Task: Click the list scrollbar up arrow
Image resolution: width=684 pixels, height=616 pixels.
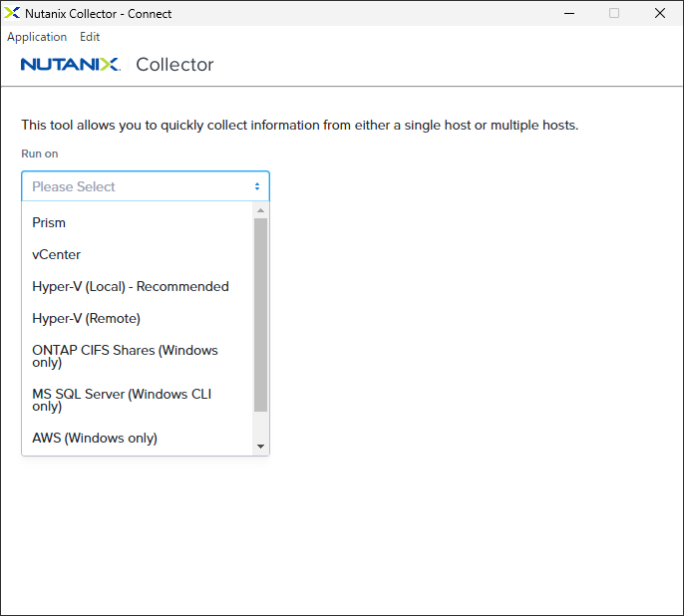Action: [x=261, y=210]
